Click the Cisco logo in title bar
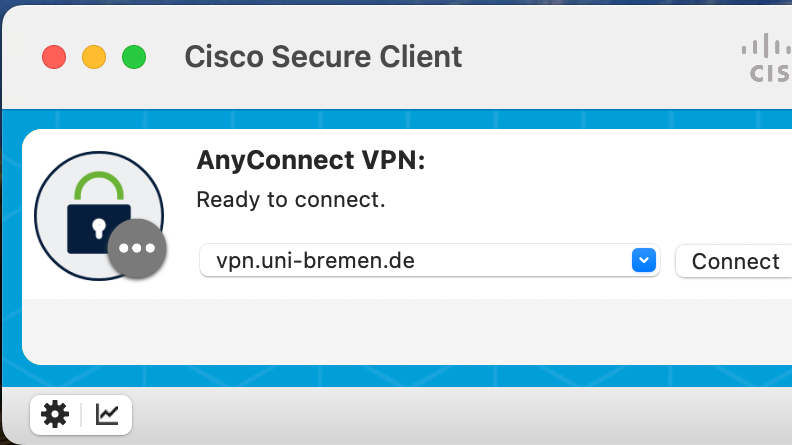The height and width of the screenshot is (445, 792). [767, 58]
